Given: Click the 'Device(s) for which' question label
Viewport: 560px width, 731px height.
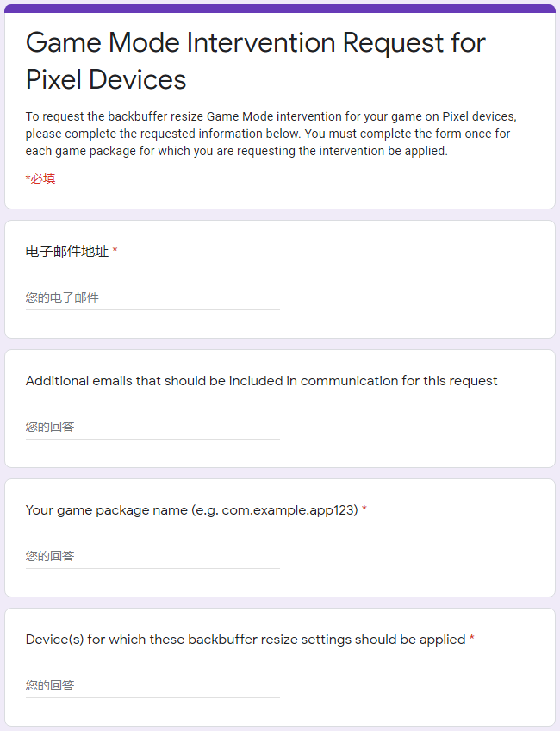Looking at the screenshot, I should coord(86,640).
